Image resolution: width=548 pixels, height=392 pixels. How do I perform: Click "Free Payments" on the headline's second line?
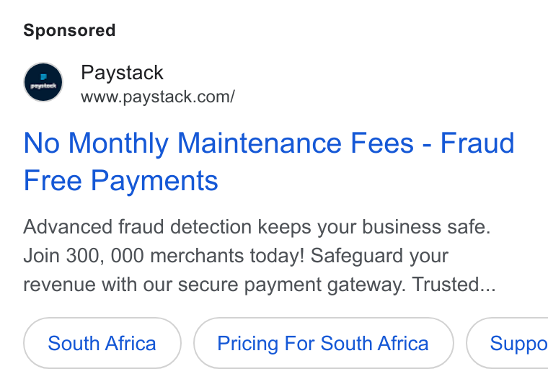(121, 181)
